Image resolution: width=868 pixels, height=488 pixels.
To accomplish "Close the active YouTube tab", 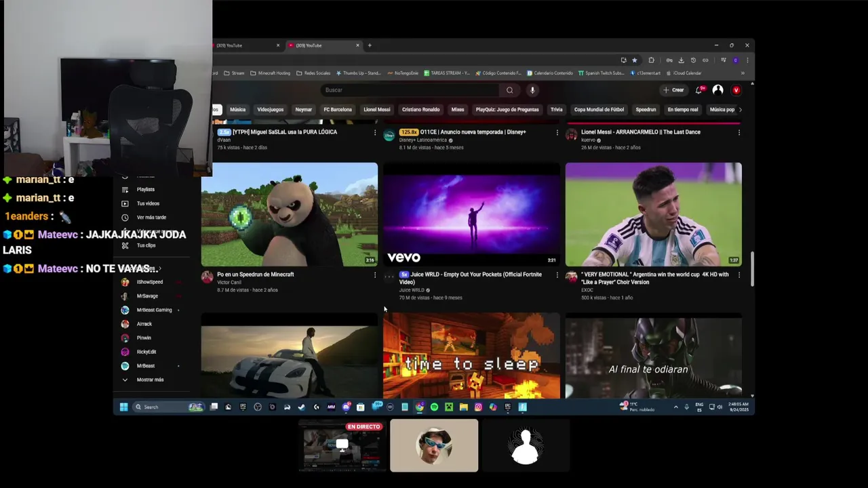I will tap(357, 45).
